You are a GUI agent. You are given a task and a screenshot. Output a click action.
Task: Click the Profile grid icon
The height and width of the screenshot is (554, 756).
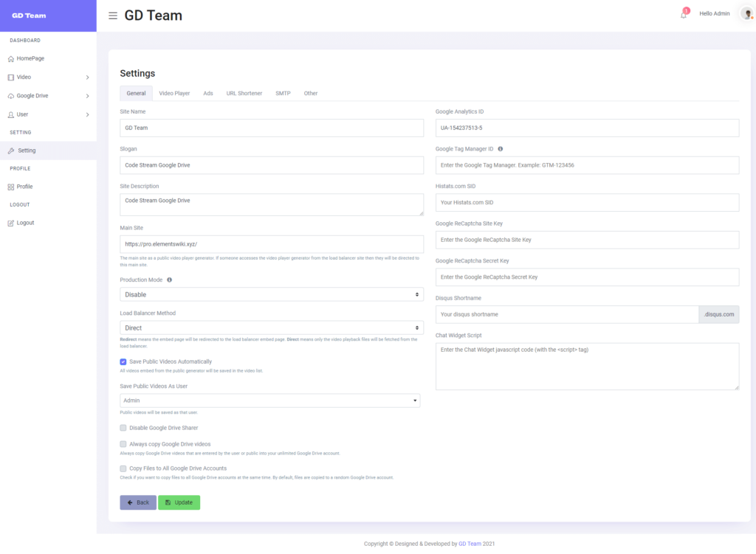(x=10, y=187)
